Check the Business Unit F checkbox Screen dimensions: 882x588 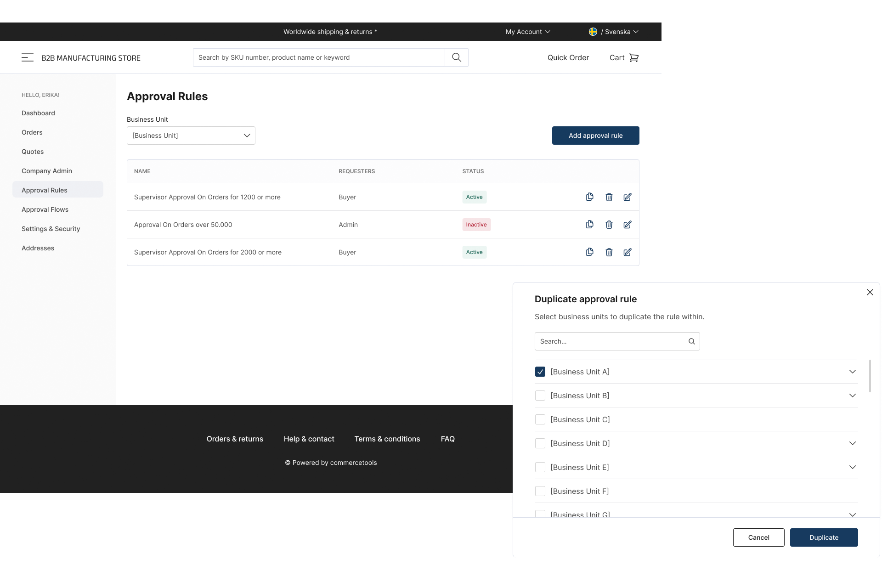click(540, 491)
